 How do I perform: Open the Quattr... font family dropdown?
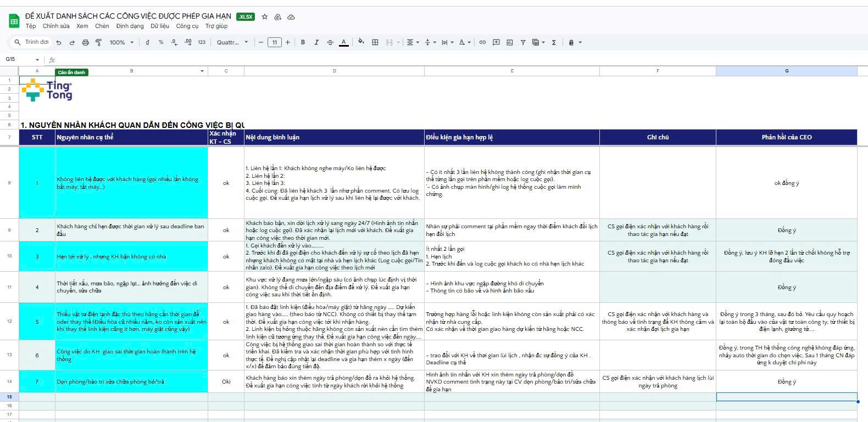[232, 42]
